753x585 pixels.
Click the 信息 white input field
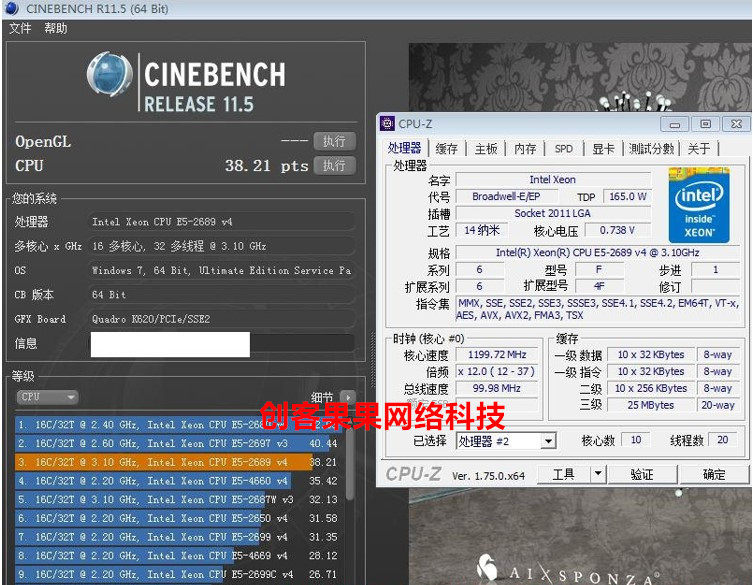tap(170, 344)
